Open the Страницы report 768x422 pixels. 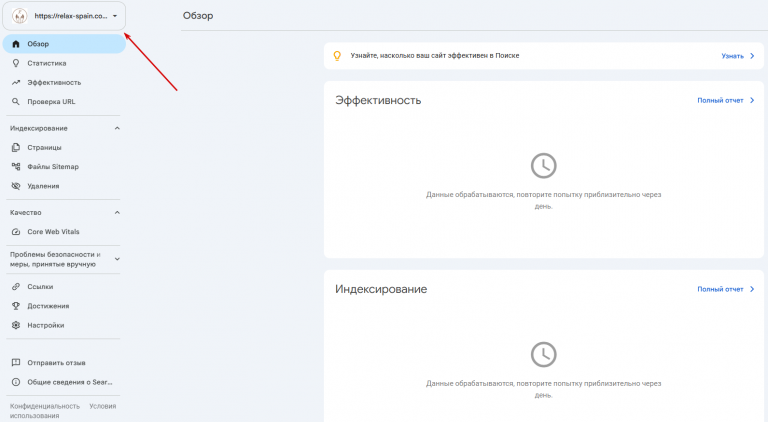click(44, 147)
